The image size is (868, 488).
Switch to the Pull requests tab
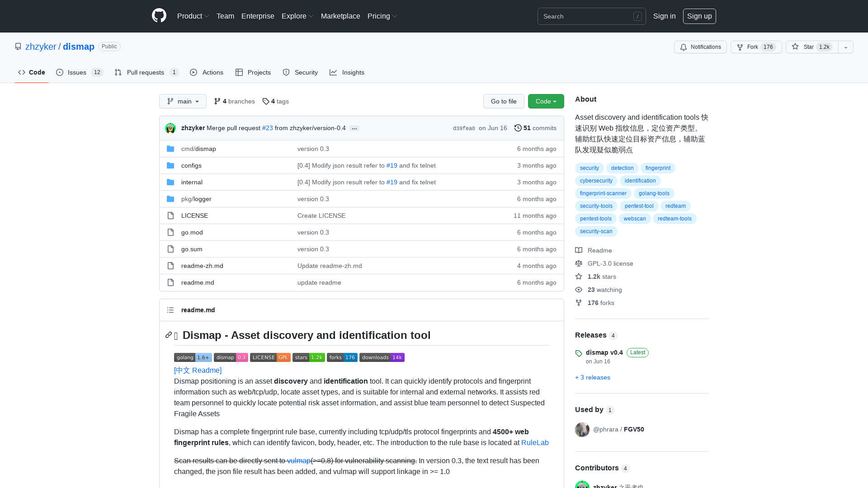click(x=146, y=72)
